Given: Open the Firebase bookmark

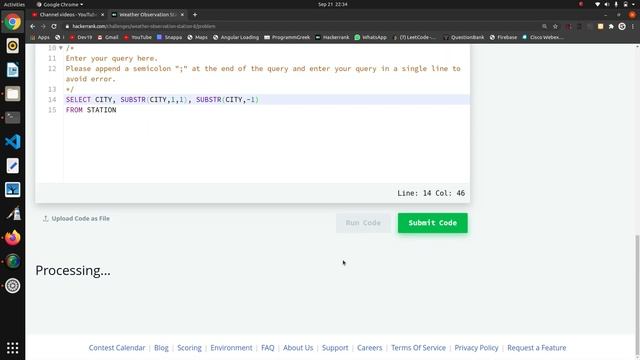Looking at the screenshot, I should (x=503, y=37).
